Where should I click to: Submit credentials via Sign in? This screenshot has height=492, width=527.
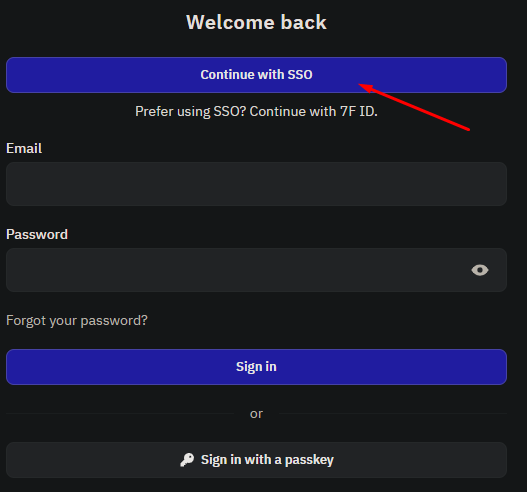click(x=256, y=367)
